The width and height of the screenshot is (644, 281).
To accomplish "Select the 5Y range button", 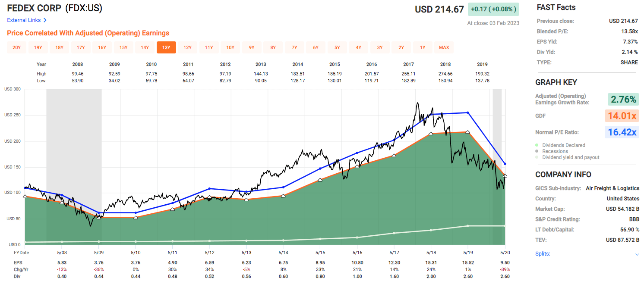I will pyautogui.click(x=337, y=47).
